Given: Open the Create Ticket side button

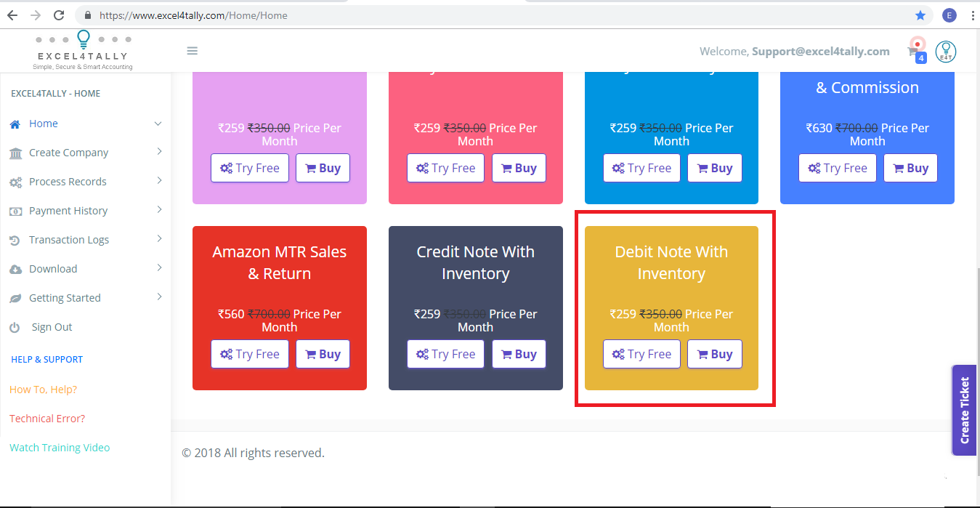Looking at the screenshot, I should point(964,411).
